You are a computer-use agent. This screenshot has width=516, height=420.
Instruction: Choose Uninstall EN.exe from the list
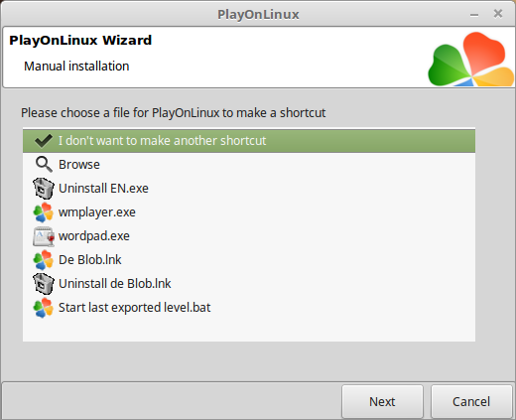click(249, 189)
